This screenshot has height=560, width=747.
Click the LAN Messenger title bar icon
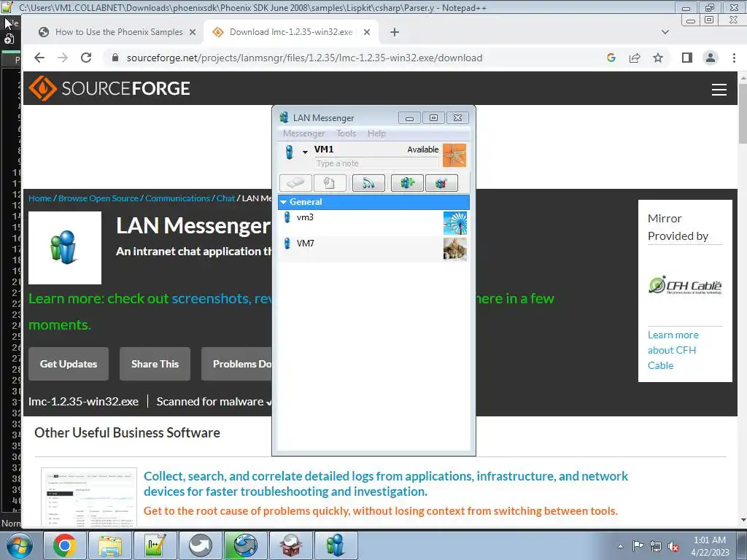[x=285, y=117]
